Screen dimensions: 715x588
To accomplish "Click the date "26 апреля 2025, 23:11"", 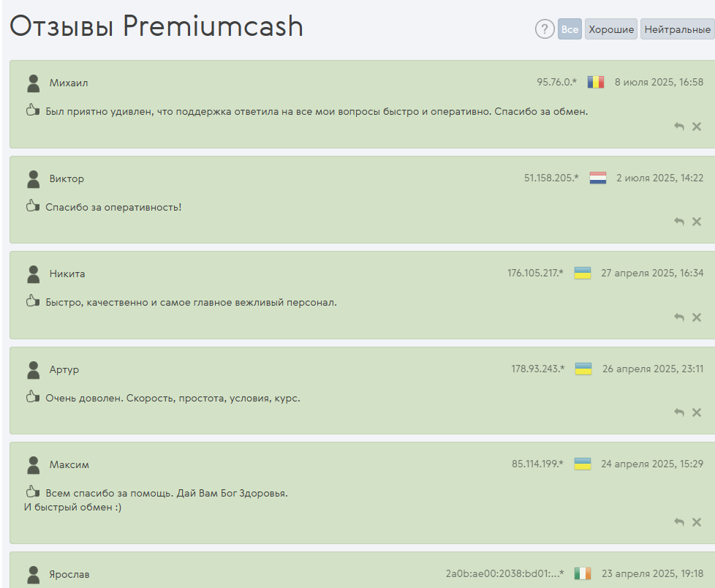I will coord(653,369).
